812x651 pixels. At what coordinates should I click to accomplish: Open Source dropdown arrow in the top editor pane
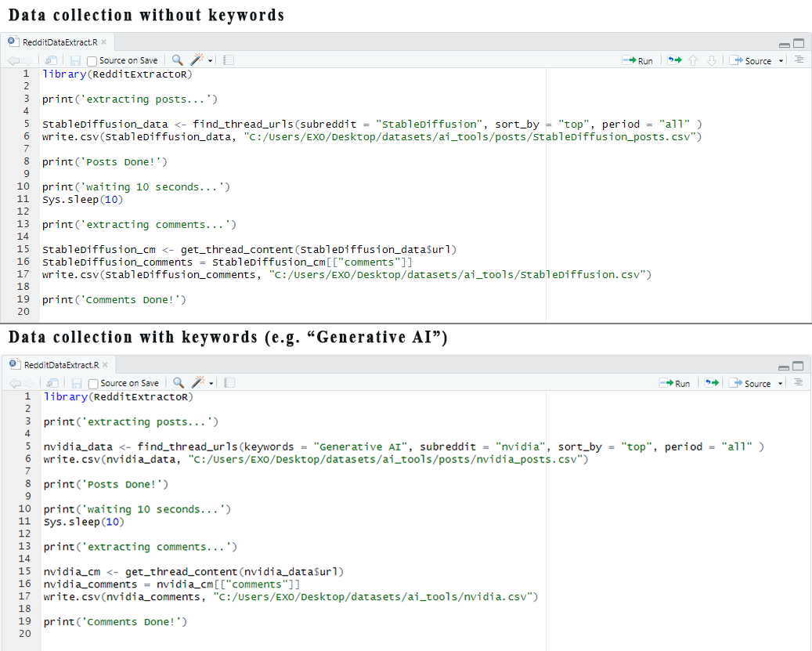(x=781, y=61)
